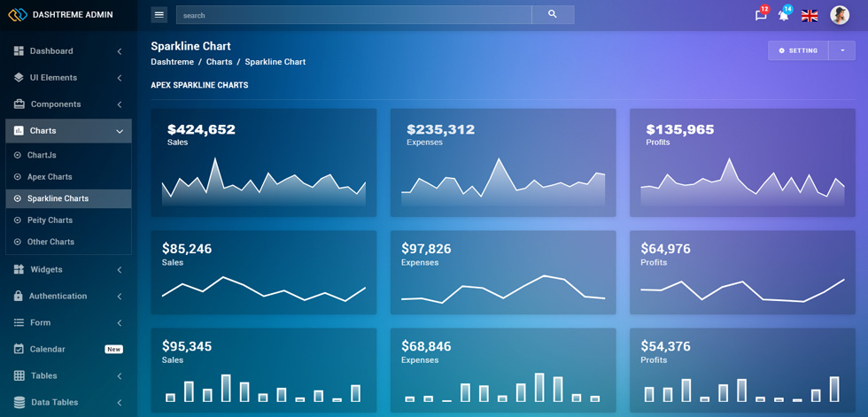
Task: Expand the Widgets menu chevron
Action: (x=120, y=270)
